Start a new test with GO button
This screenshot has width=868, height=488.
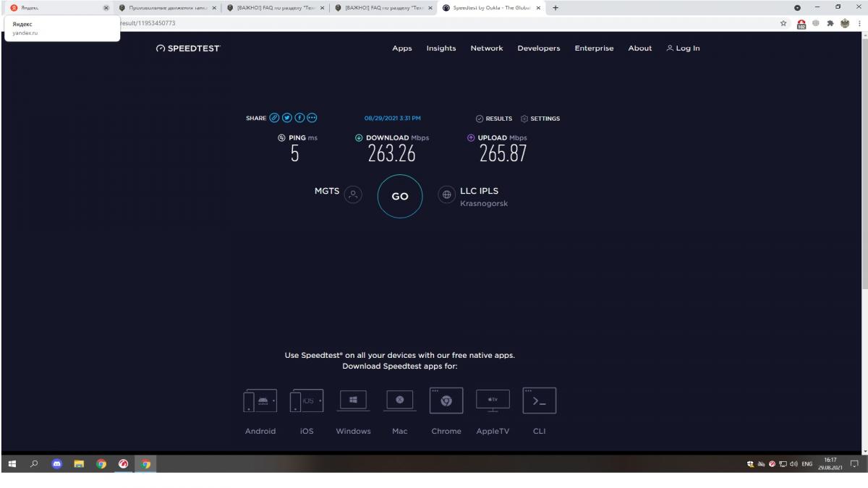(x=400, y=196)
